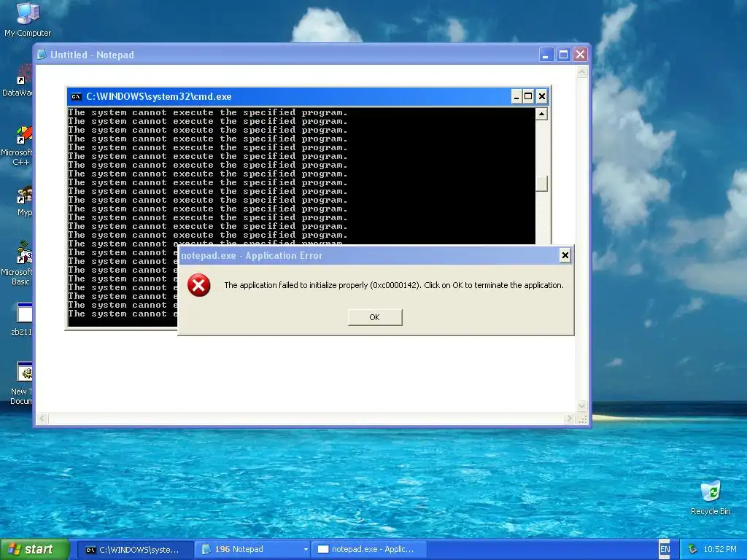Click the system tray network icon

point(693,549)
